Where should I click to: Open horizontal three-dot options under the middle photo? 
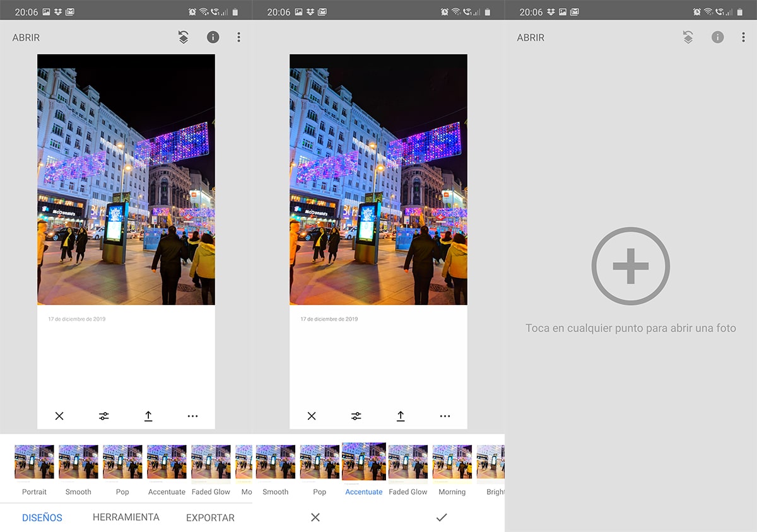coord(445,416)
